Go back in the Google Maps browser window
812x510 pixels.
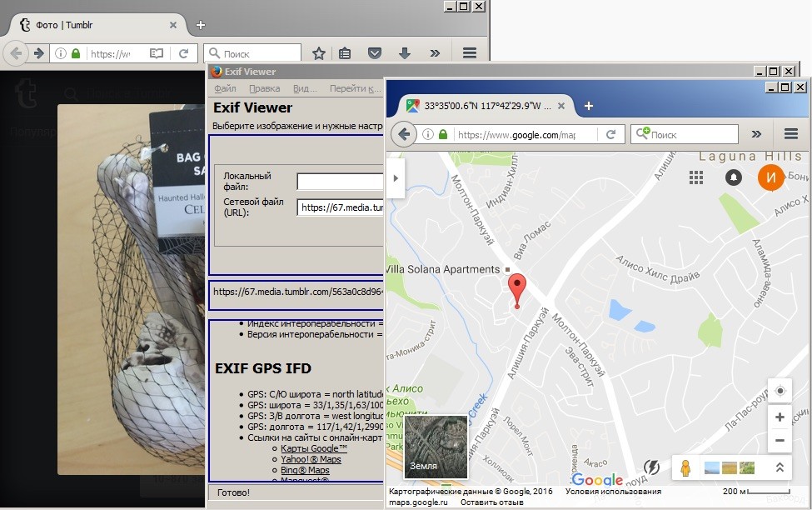coord(404,135)
